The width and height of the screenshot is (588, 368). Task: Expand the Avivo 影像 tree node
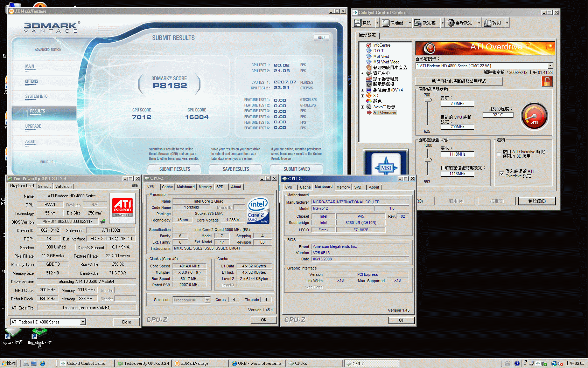point(363,107)
